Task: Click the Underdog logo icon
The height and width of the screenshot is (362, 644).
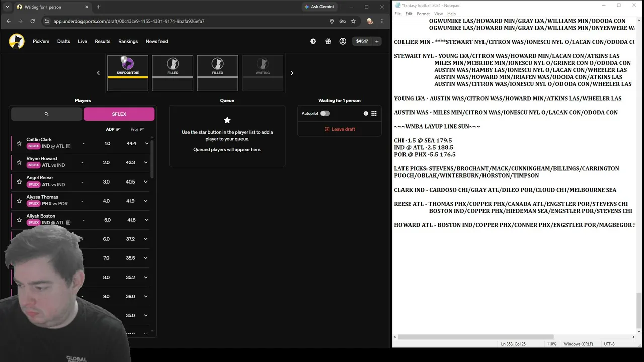Action: tap(17, 41)
